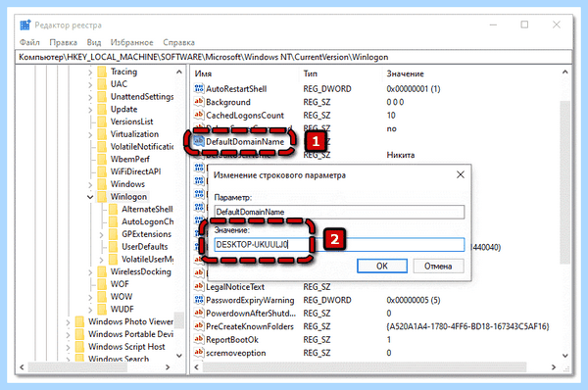The width and height of the screenshot is (588, 390).
Task: Expand the GPExtensions subkey
Action: point(101,234)
